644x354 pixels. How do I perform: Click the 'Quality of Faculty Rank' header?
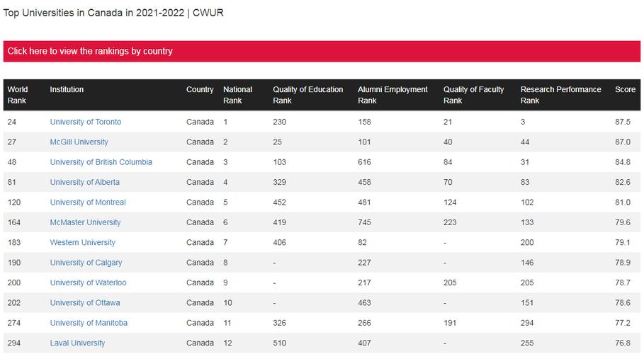pos(473,95)
